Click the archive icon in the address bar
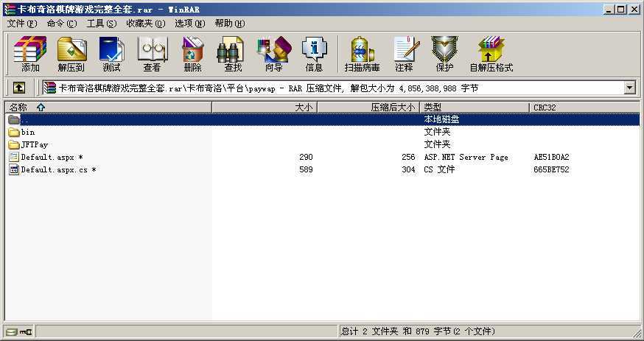Image resolution: width=644 pixels, height=341 pixels. pos(49,88)
